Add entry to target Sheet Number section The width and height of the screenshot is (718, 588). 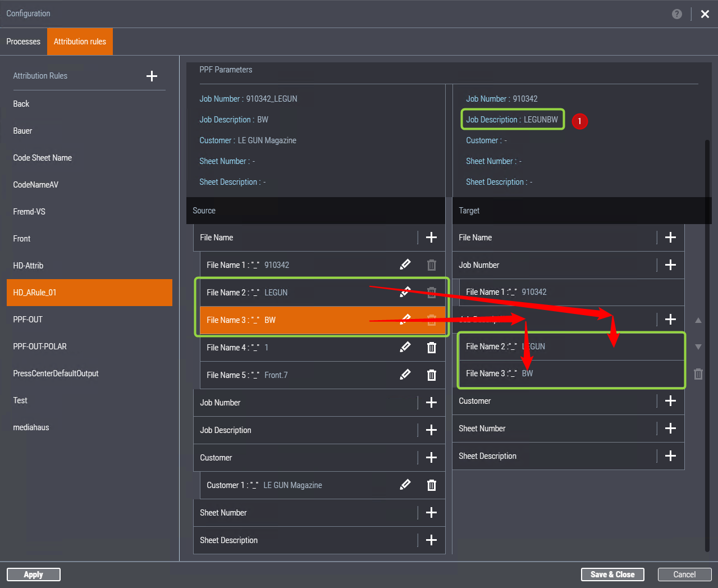pyautogui.click(x=670, y=429)
